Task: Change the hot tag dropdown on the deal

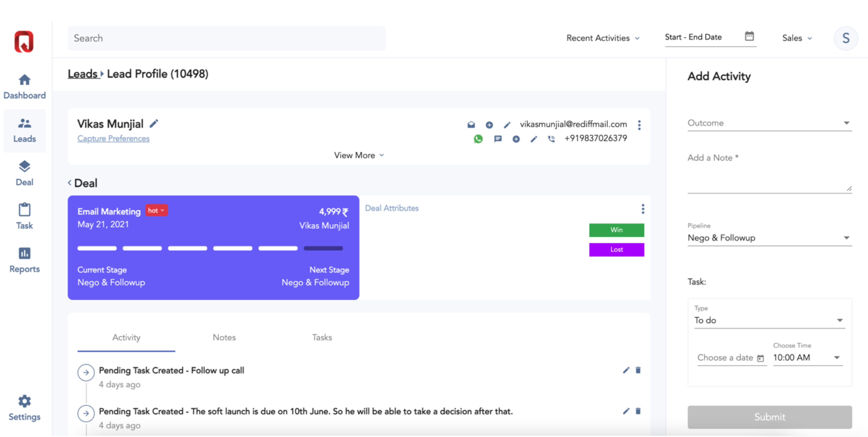Action: (156, 210)
